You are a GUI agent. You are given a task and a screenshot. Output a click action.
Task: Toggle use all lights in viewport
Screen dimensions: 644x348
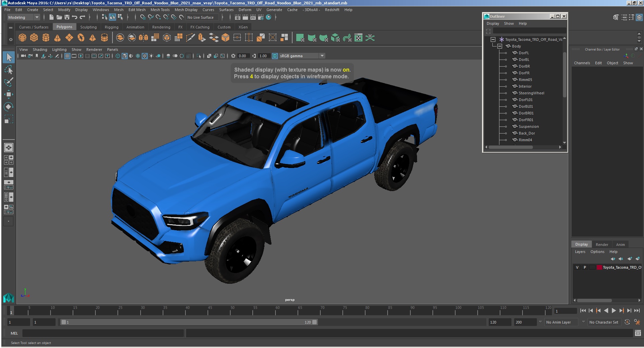point(152,56)
